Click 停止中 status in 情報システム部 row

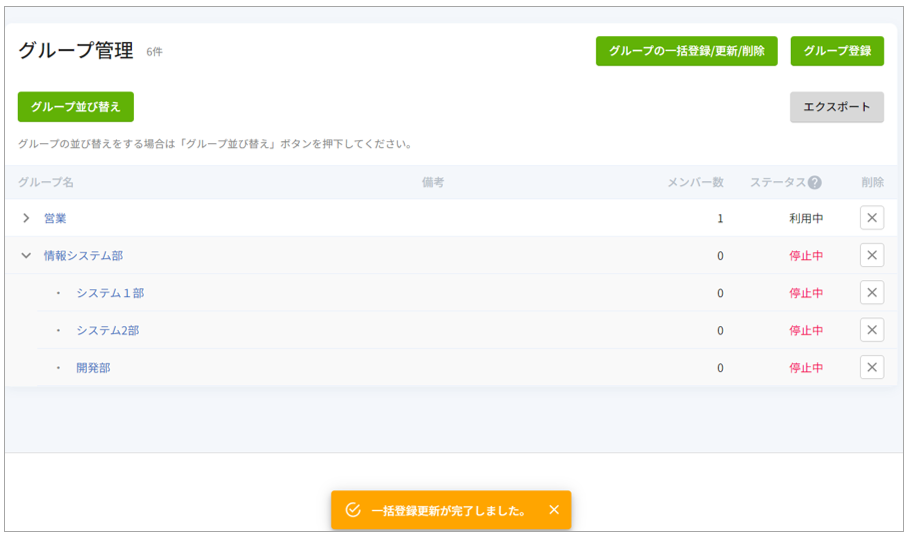click(x=806, y=256)
